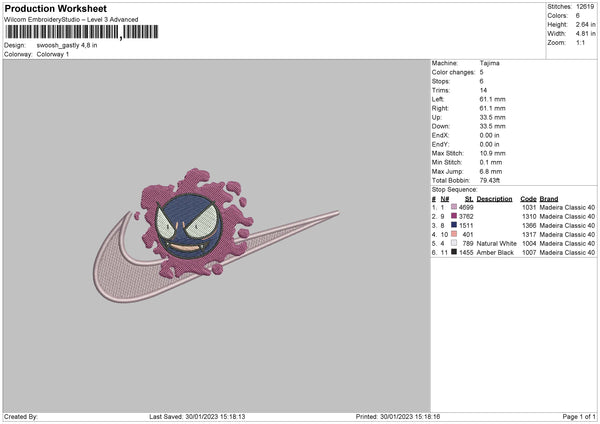600x424 pixels.
Task: Click the magenta swatch for code 1310
Action: (454, 216)
